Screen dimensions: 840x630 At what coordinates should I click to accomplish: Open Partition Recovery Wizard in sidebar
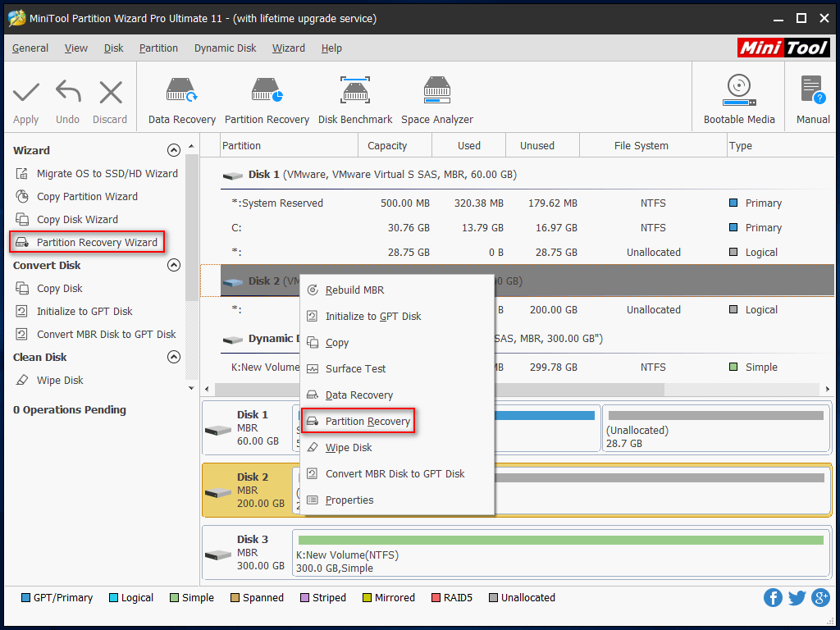click(x=87, y=243)
